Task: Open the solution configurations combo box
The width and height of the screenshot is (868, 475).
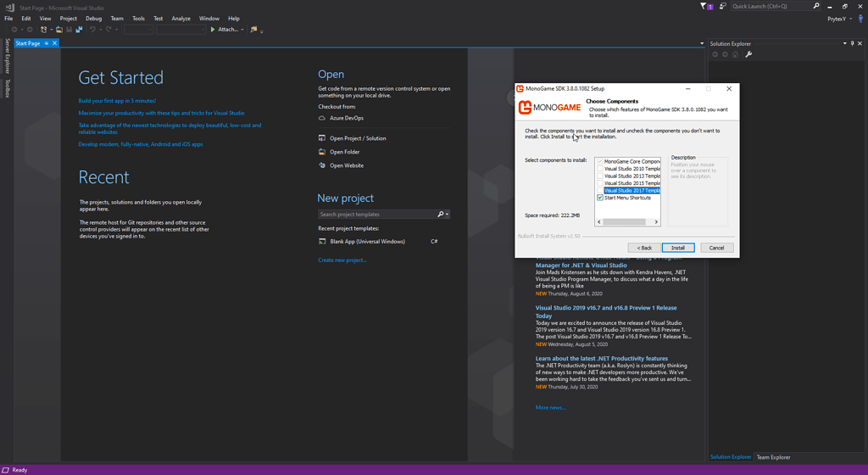Action: coord(138,30)
